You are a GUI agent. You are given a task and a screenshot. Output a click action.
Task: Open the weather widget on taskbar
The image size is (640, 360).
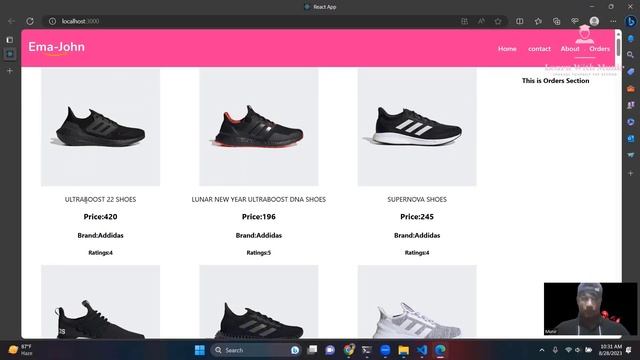click(x=20, y=350)
